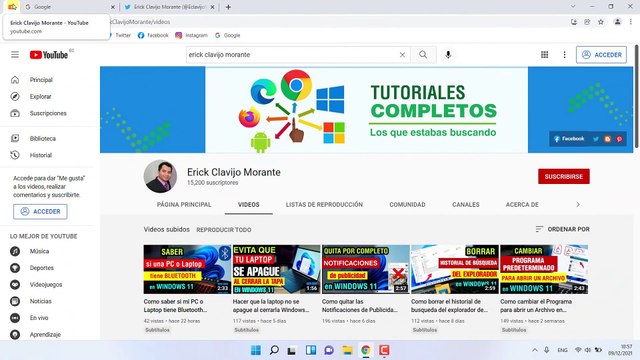Image resolution: width=640 pixels, height=360 pixels.
Task: Open new browser tab with plus
Action: coord(228,7)
